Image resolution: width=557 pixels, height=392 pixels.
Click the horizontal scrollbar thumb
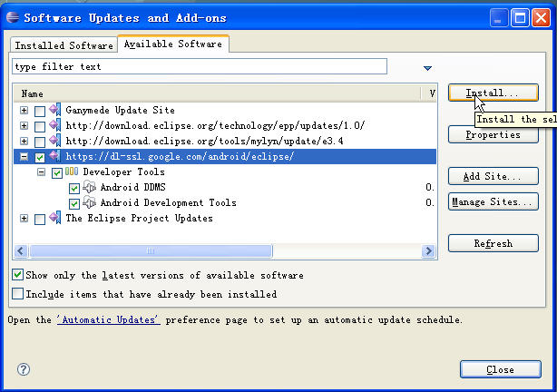[x=151, y=251]
